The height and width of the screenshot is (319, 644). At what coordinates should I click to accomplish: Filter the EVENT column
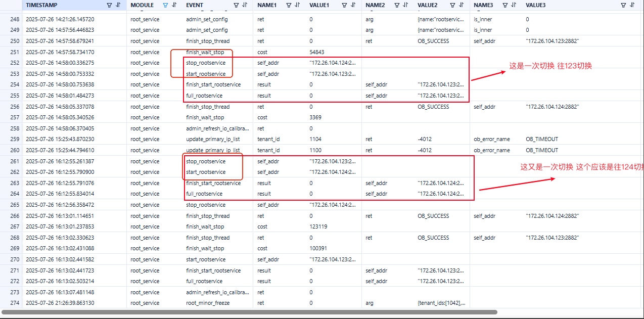(x=236, y=5)
